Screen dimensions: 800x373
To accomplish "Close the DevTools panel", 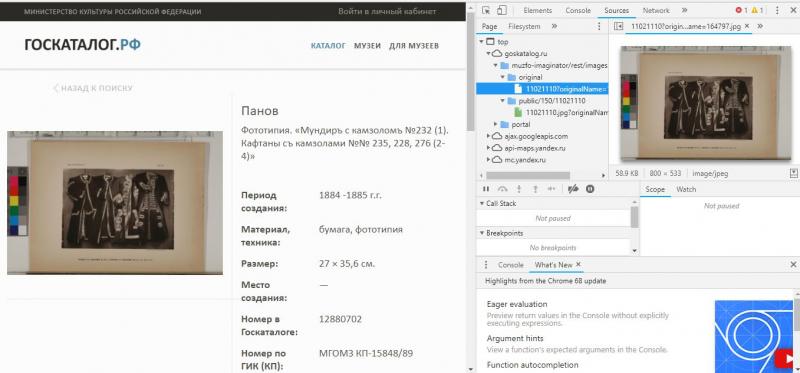I will pyautogui.click(x=792, y=10).
